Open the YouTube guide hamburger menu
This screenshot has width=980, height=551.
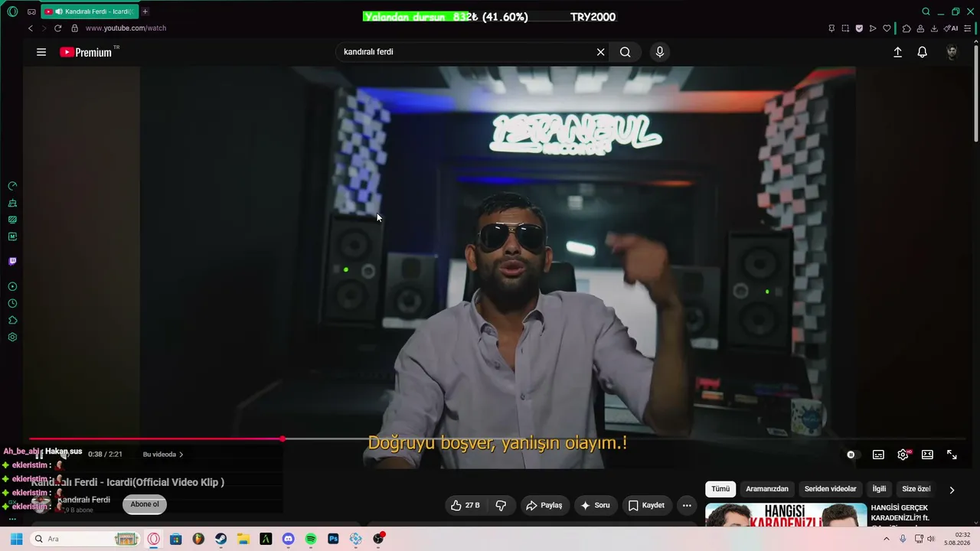[41, 52]
